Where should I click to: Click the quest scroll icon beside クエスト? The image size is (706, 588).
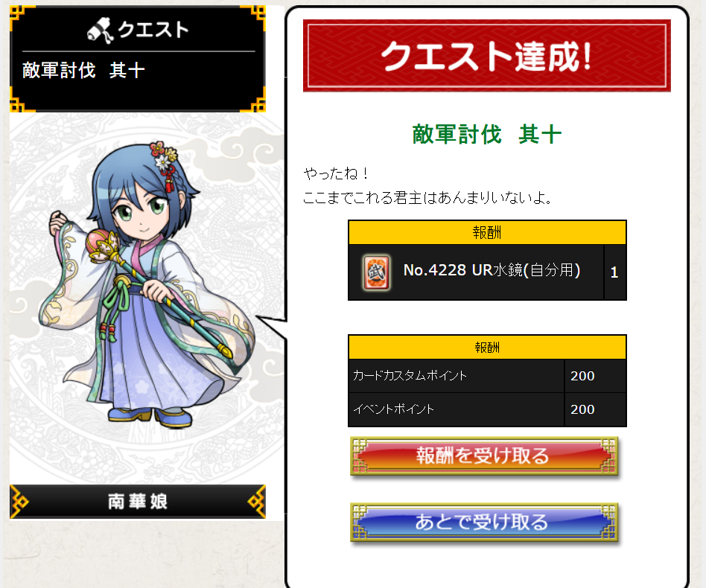100,31
